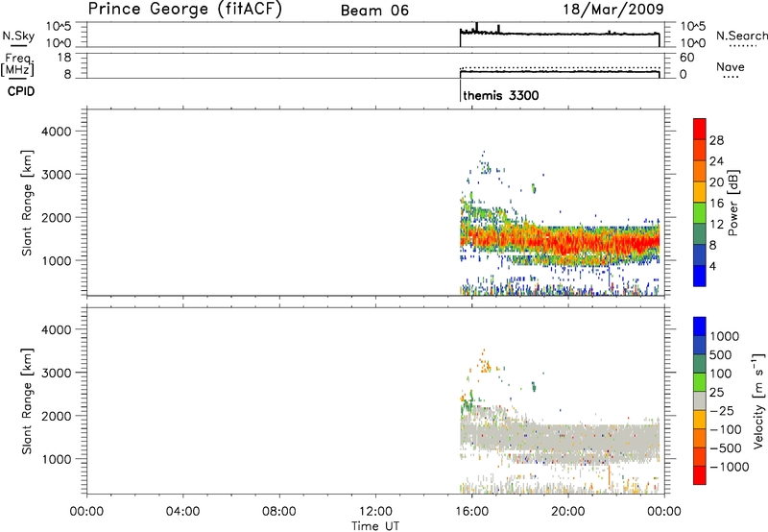
Task: Click the '4' tick on the power scale
Action: tap(712, 266)
